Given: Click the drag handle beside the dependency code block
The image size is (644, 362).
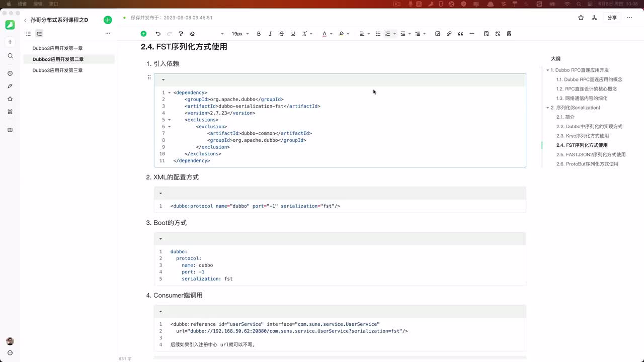Looking at the screenshot, I should 149,77.
